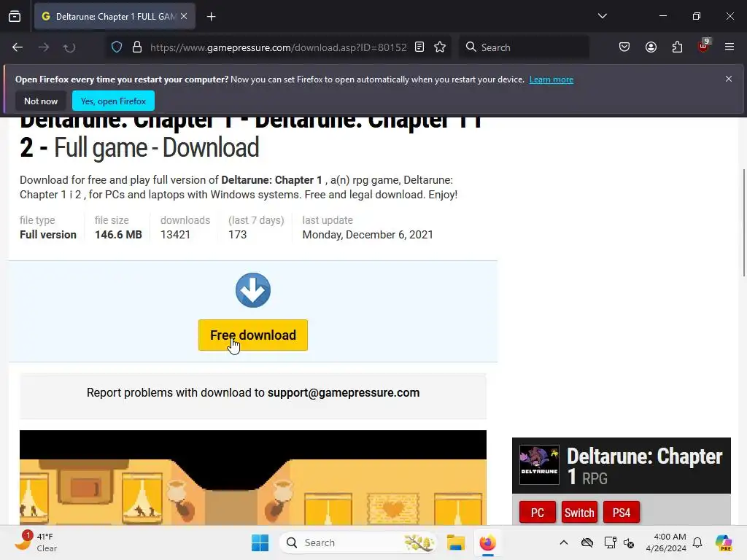Close the Deltarune Chapter 1 tab
The width and height of the screenshot is (747, 560).
(x=184, y=16)
